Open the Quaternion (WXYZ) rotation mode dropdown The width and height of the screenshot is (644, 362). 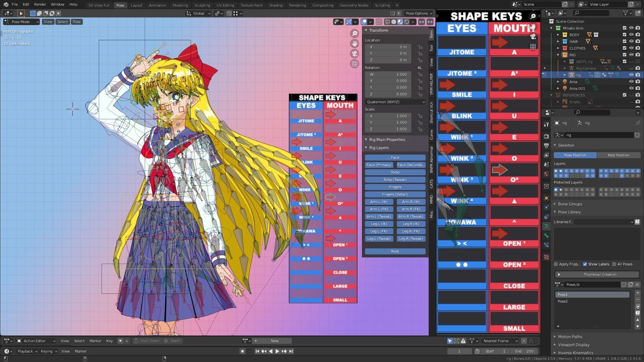[395, 102]
